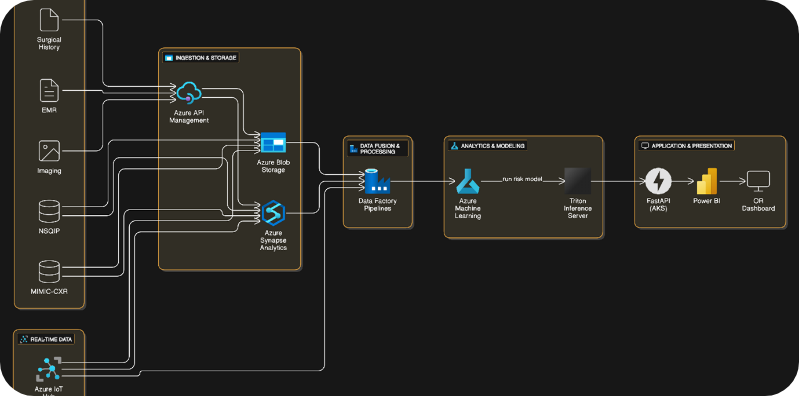Select the Azure IoT Hub icon
Viewport: 799px width, 396px height.
49,369
